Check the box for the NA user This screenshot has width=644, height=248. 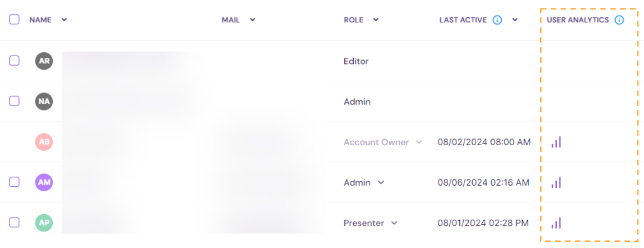(x=14, y=101)
